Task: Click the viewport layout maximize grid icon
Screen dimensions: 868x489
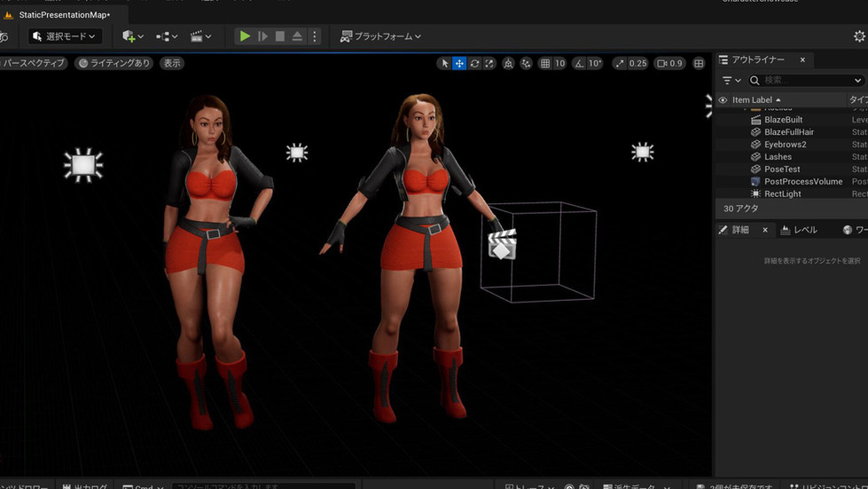Action: pyautogui.click(x=700, y=64)
